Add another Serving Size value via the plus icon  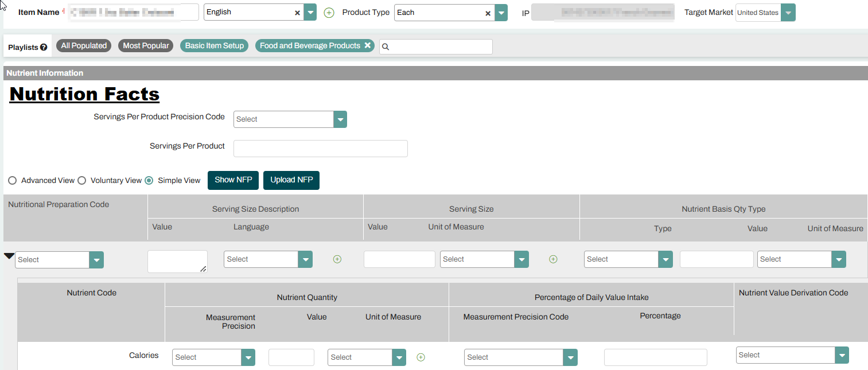pos(552,259)
